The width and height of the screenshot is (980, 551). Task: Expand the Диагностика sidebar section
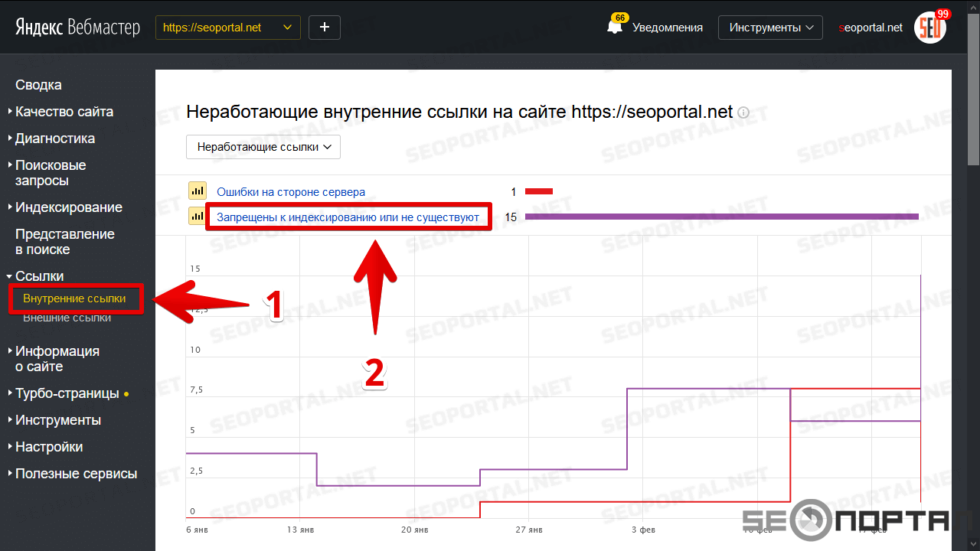(x=55, y=139)
